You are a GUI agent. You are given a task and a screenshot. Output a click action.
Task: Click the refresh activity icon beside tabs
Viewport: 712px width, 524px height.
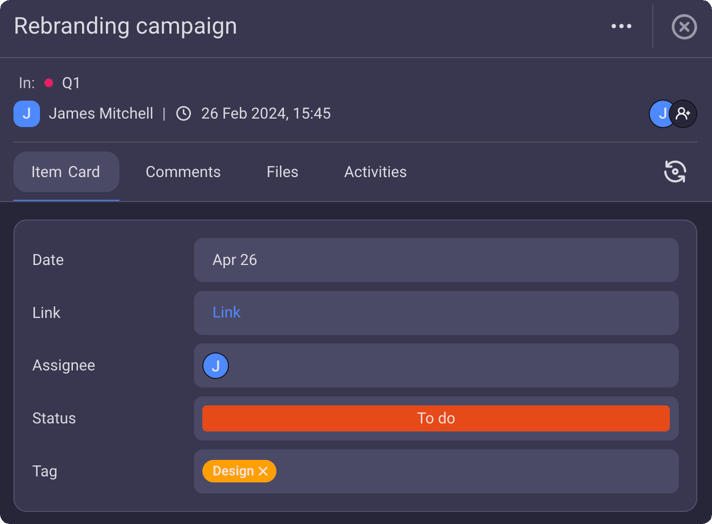click(x=675, y=172)
